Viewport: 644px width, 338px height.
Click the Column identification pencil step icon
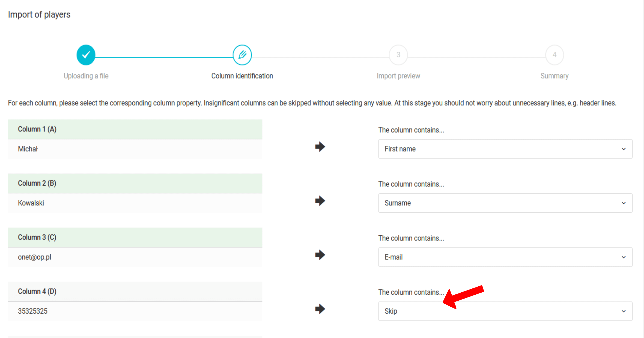point(242,55)
